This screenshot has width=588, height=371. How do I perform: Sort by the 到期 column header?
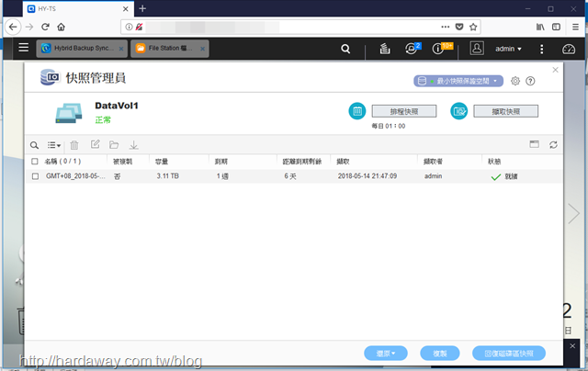pos(221,162)
